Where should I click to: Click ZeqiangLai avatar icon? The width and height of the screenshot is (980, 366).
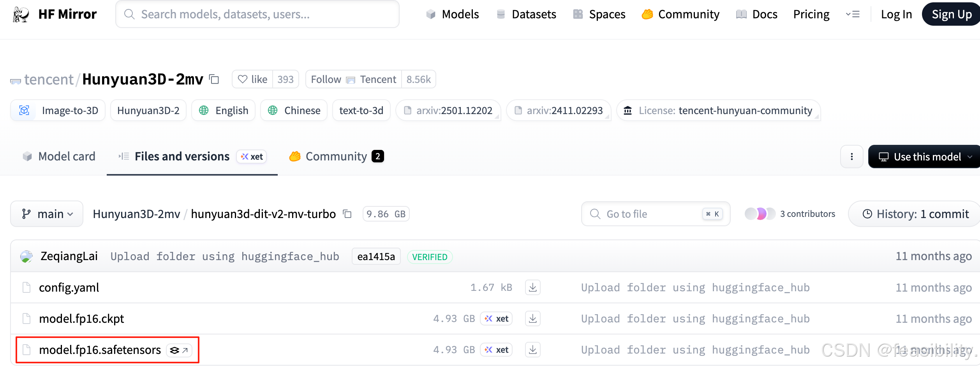tap(26, 257)
